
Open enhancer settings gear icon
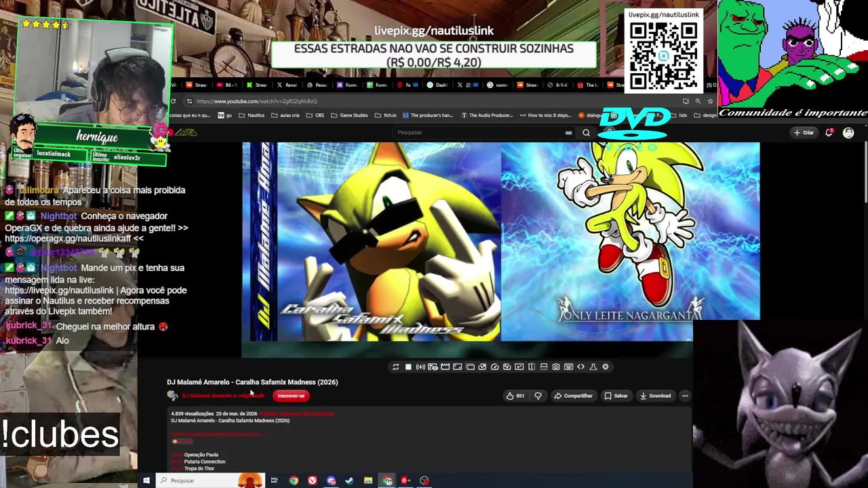[x=606, y=367]
